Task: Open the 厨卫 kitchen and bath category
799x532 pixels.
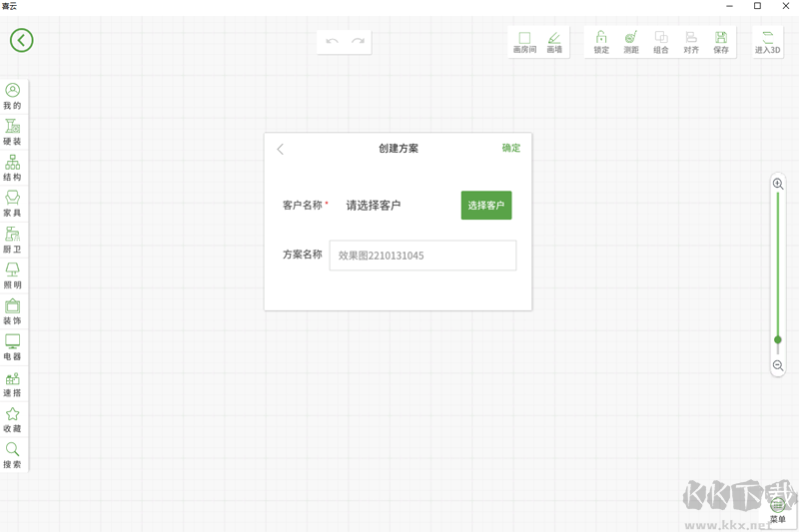Action: pos(13,240)
